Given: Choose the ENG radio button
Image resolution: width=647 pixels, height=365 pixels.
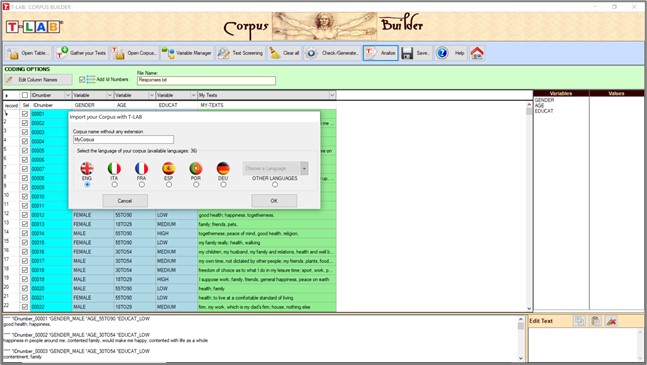Looking at the screenshot, I should click(87, 185).
